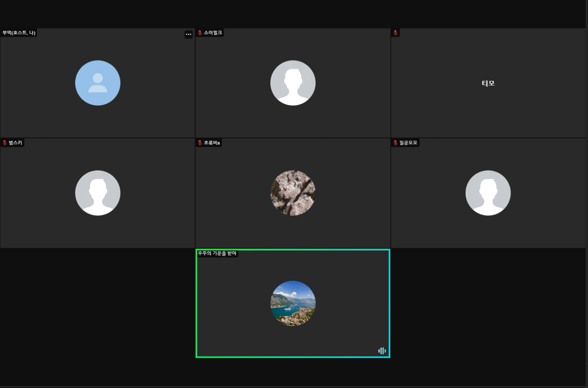Click 소이밀크's gray silhouette avatar
588x388 pixels.
(x=293, y=83)
